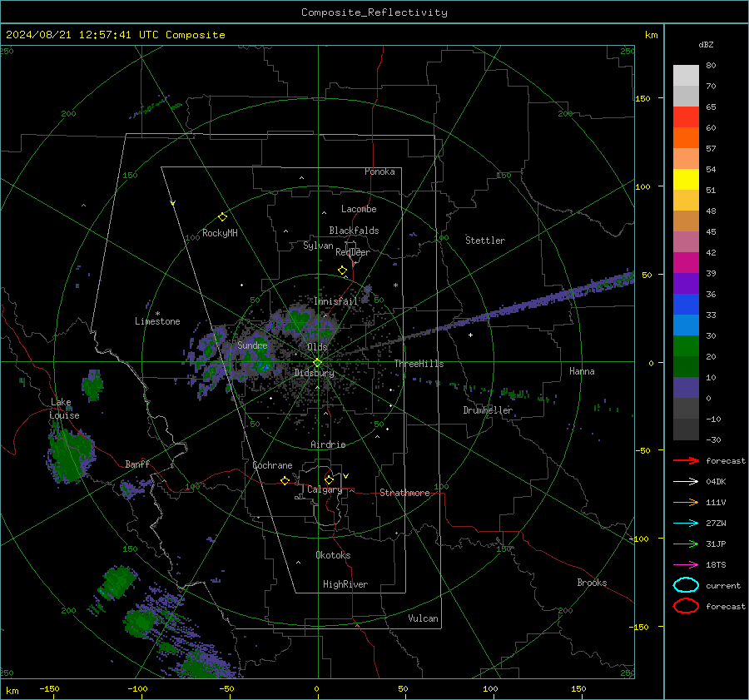Click the Blackfalds city label
Screen dimensions: 749x700
(354, 231)
